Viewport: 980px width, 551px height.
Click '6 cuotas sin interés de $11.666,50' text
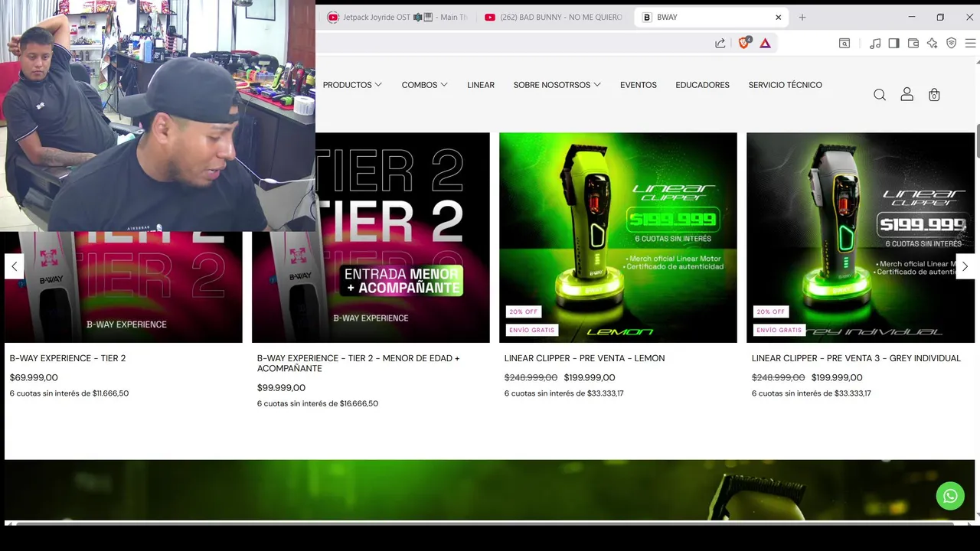(69, 393)
